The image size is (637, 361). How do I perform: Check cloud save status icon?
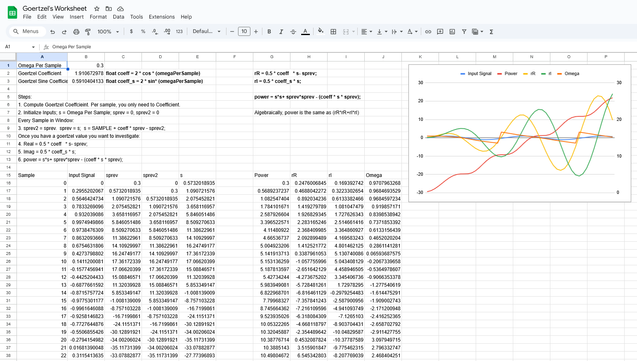click(x=120, y=9)
